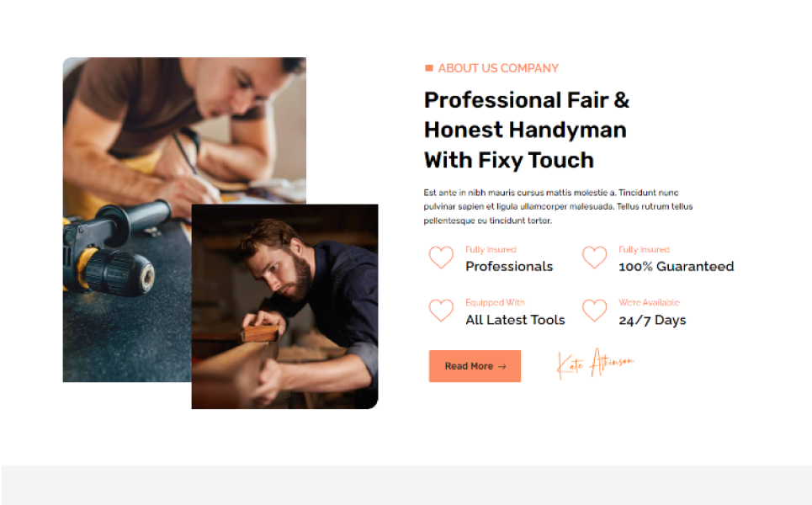The width and height of the screenshot is (812, 505).
Task: Open the photo of man sanding wood
Action: [284, 306]
